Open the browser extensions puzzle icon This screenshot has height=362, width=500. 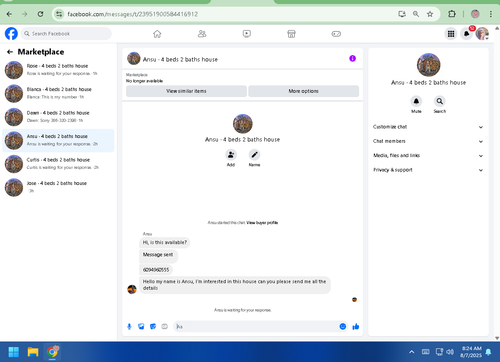452,14
